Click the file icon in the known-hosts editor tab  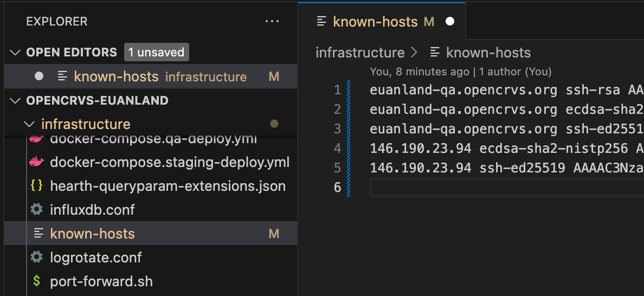pyautogui.click(x=322, y=22)
